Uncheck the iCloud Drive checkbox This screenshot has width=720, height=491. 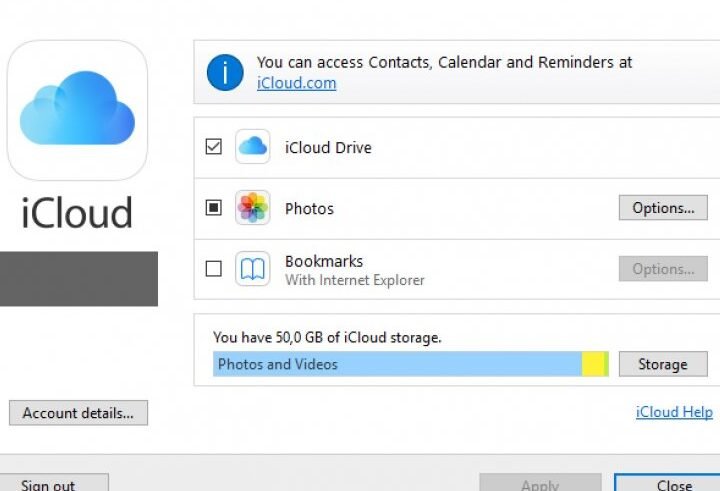coord(214,147)
